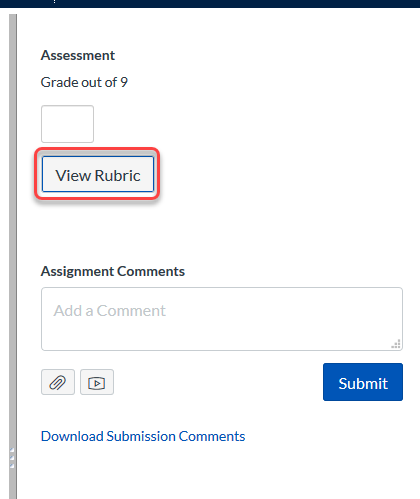Click the blue Submit button

[363, 382]
